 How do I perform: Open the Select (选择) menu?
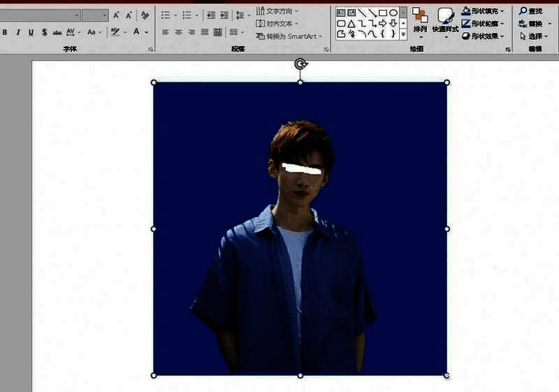coord(535,36)
